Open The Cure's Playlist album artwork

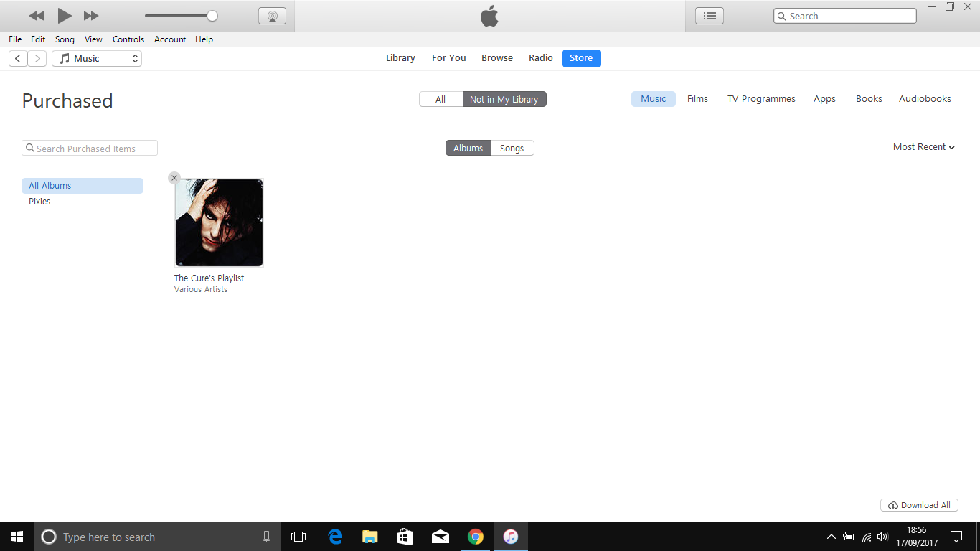coord(219,222)
